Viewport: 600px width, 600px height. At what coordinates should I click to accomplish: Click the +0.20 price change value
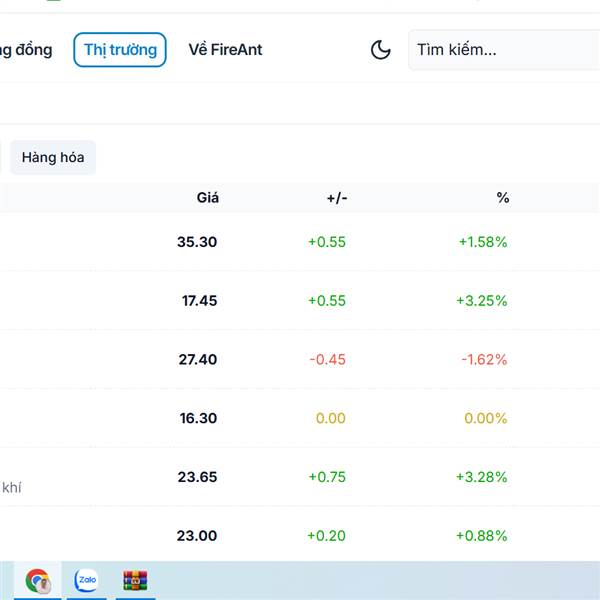(x=326, y=536)
